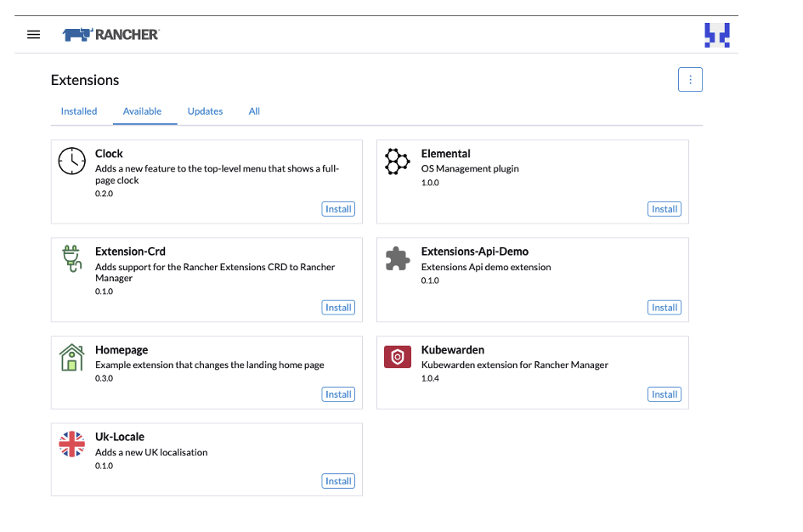
Task: Switch to the Installed tab
Action: pyautogui.click(x=79, y=111)
